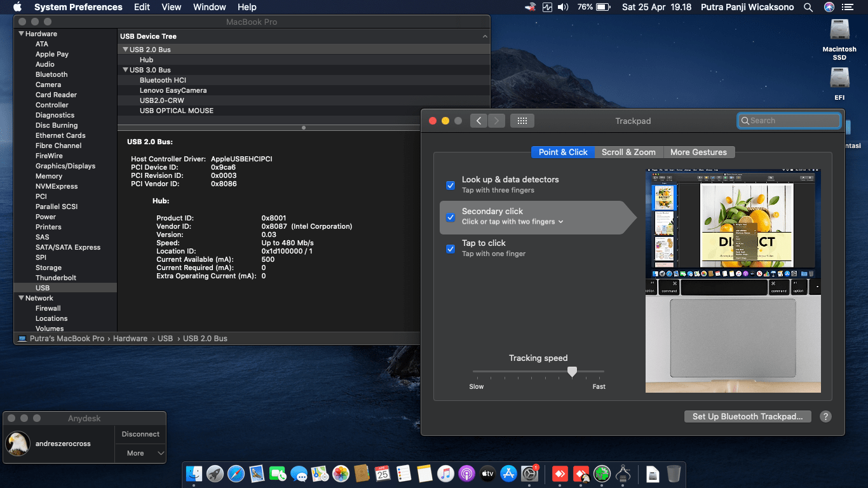Open Maps from the dock

click(320, 473)
